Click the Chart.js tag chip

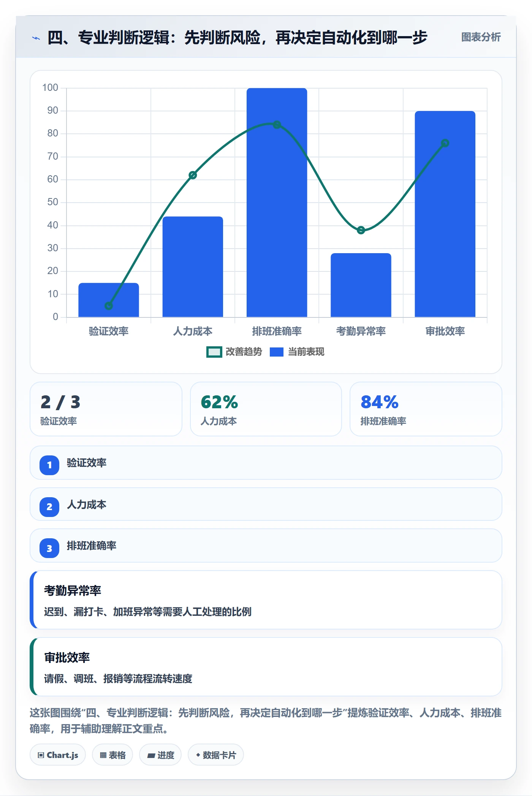coord(58,755)
